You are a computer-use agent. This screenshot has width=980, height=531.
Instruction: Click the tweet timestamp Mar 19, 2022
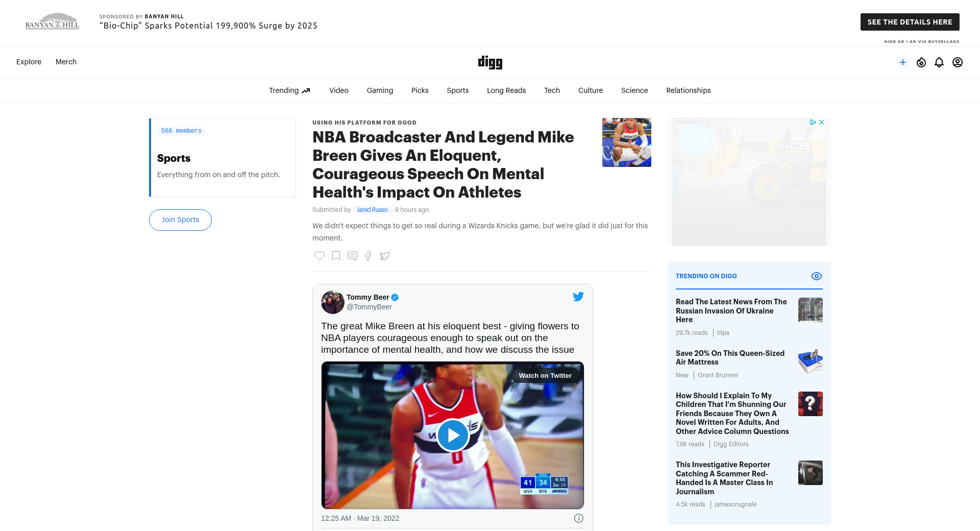(360, 518)
